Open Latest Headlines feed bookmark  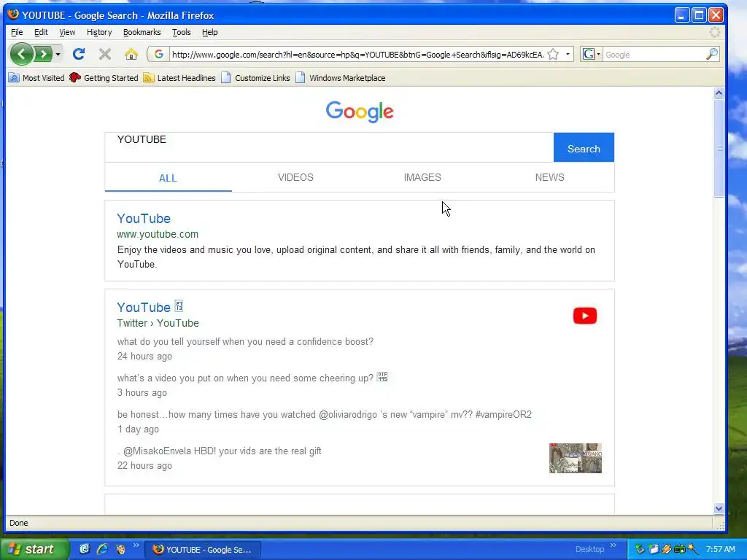pos(179,77)
